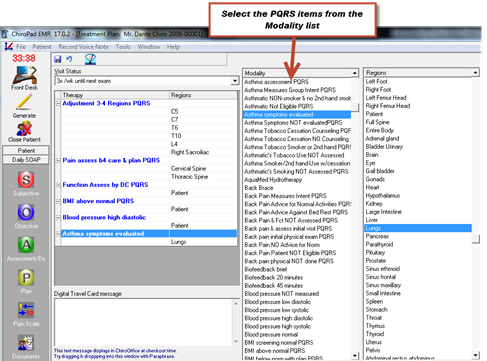487x361 pixels.
Task: Click Thoracic Spine in therapy regions
Action: click(x=189, y=177)
